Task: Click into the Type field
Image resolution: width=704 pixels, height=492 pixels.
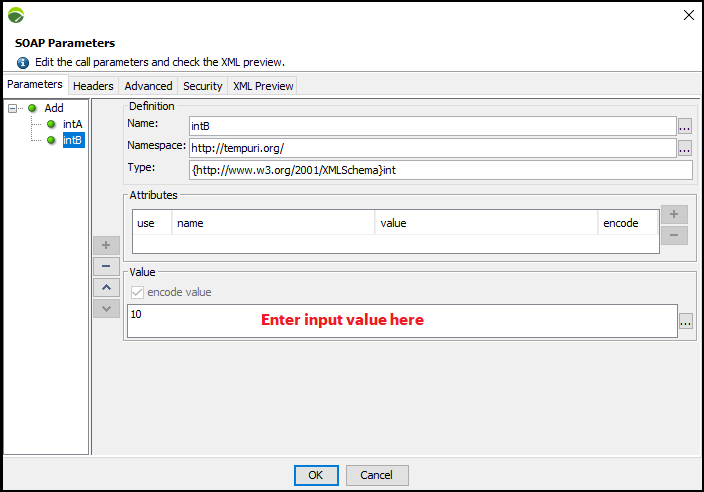Action: (441, 170)
